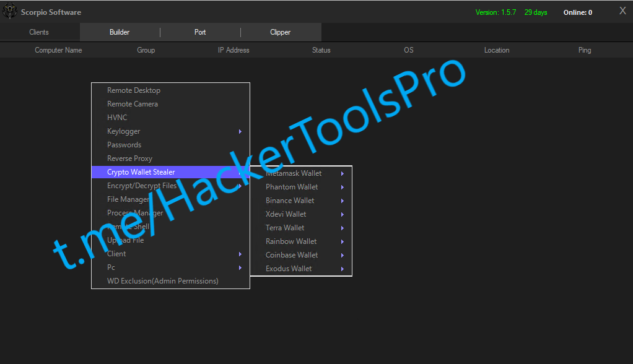Click the Location column header
The height and width of the screenshot is (364, 633).
497,50
